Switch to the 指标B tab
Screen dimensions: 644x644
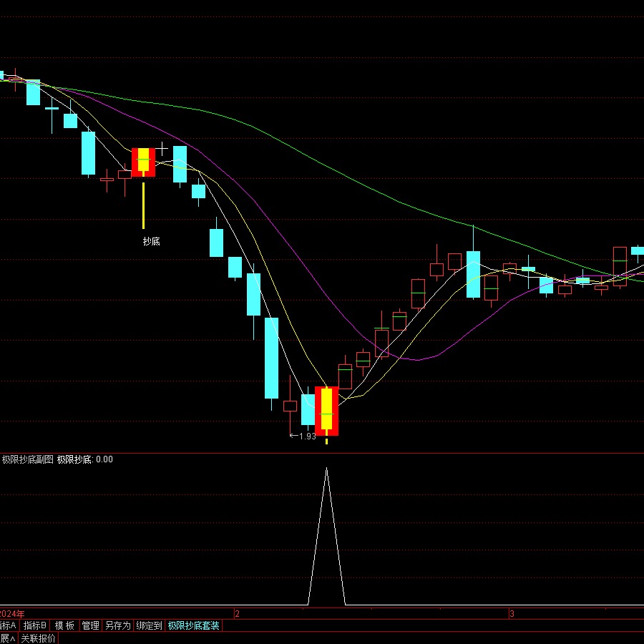34,625
